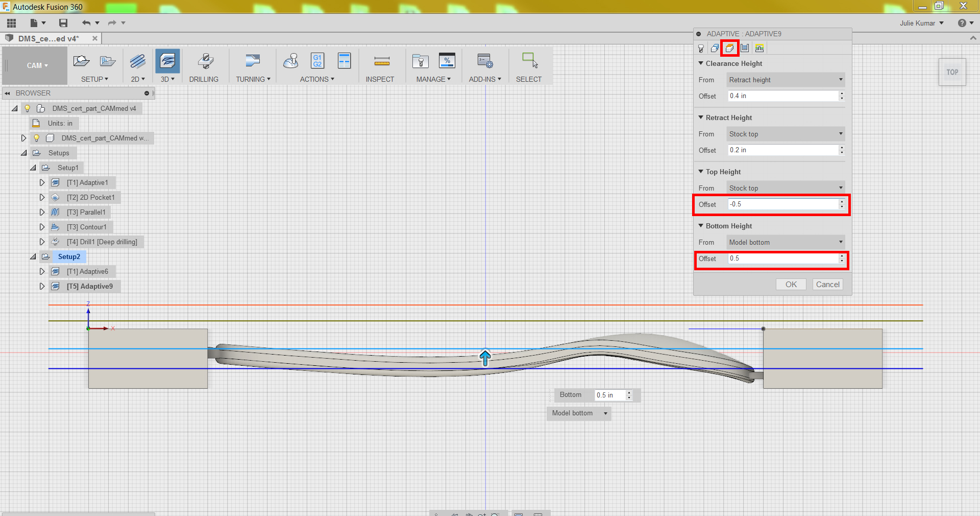Collapse the Retract Height section
980x516 pixels.
point(701,118)
